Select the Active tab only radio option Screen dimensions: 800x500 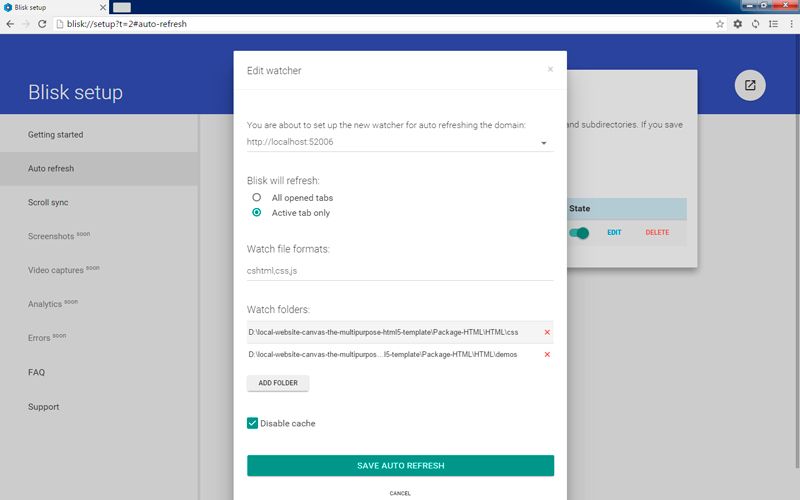coord(257,212)
